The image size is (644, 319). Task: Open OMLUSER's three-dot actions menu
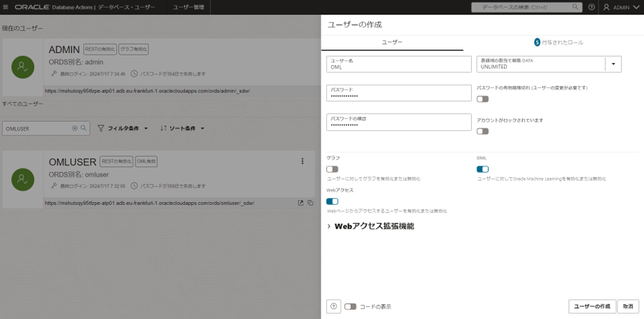pyautogui.click(x=302, y=162)
